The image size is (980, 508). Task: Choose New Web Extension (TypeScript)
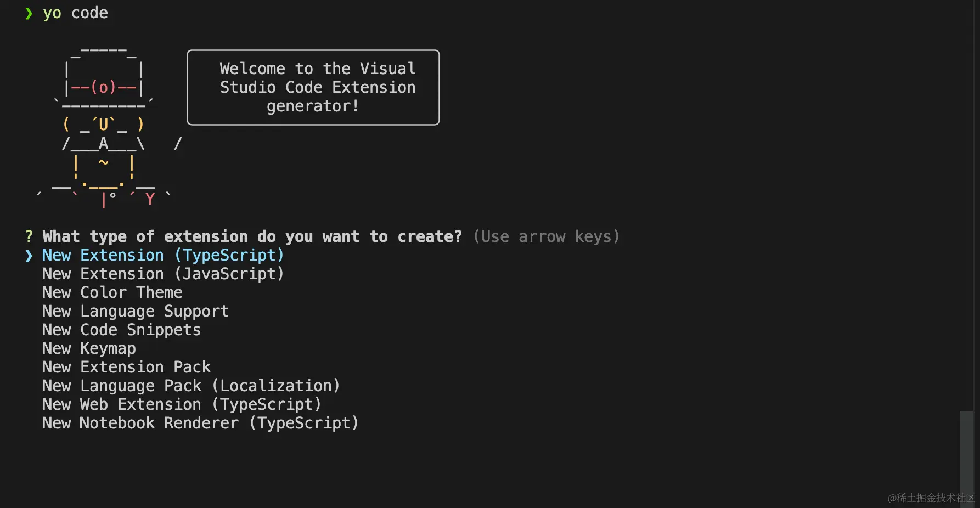point(182,405)
